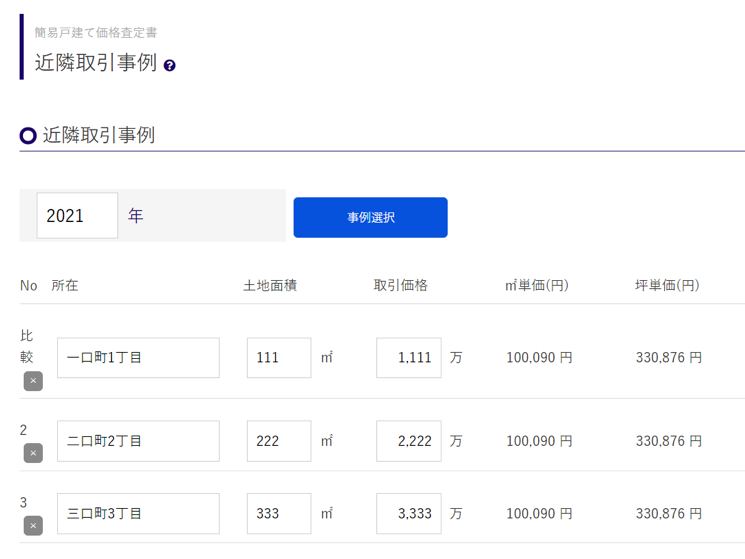Select the land area field containing 222
Image resolution: width=745 pixels, height=559 pixels.
coord(279,441)
